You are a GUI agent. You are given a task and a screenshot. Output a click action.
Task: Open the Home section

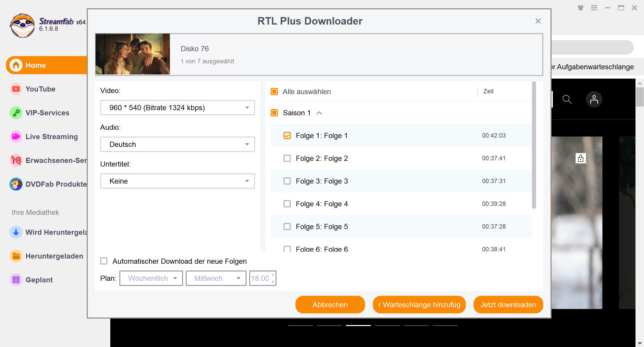(x=47, y=65)
